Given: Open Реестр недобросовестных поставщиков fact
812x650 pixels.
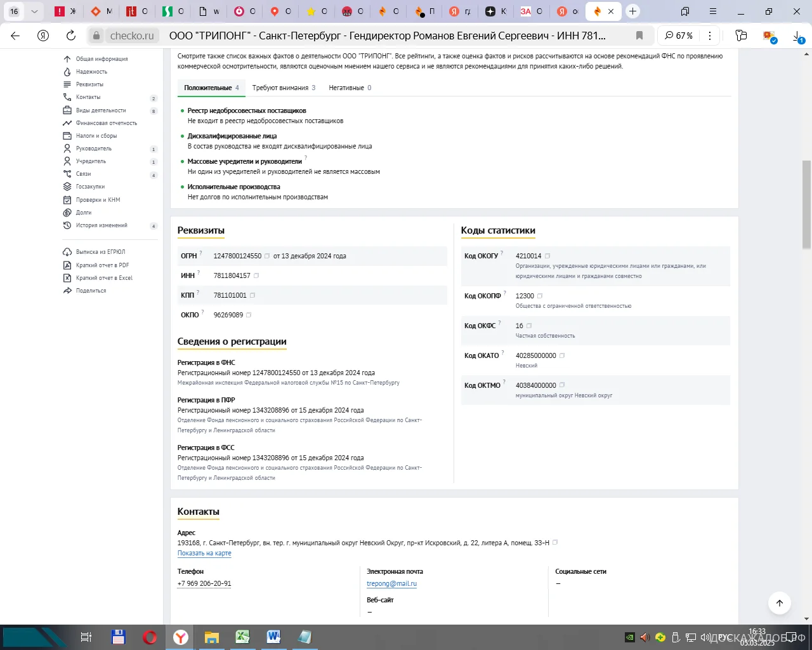Looking at the screenshot, I should click(247, 110).
